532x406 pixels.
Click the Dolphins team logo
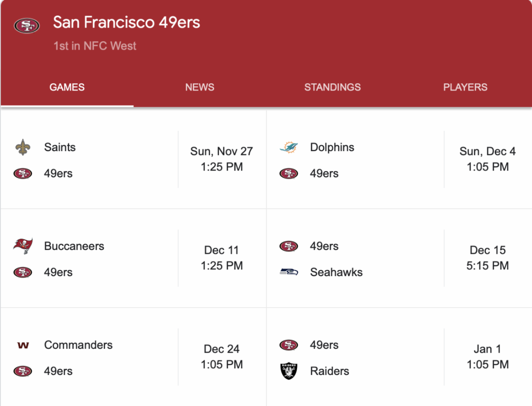(x=289, y=147)
